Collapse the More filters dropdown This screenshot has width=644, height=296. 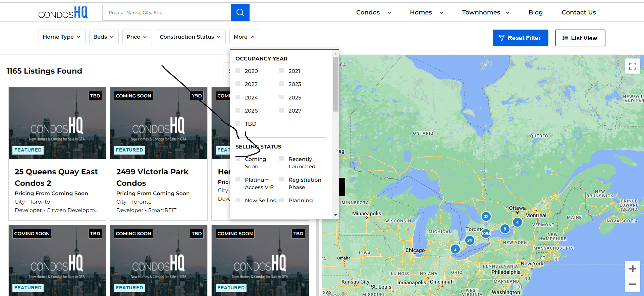pyautogui.click(x=244, y=37)
